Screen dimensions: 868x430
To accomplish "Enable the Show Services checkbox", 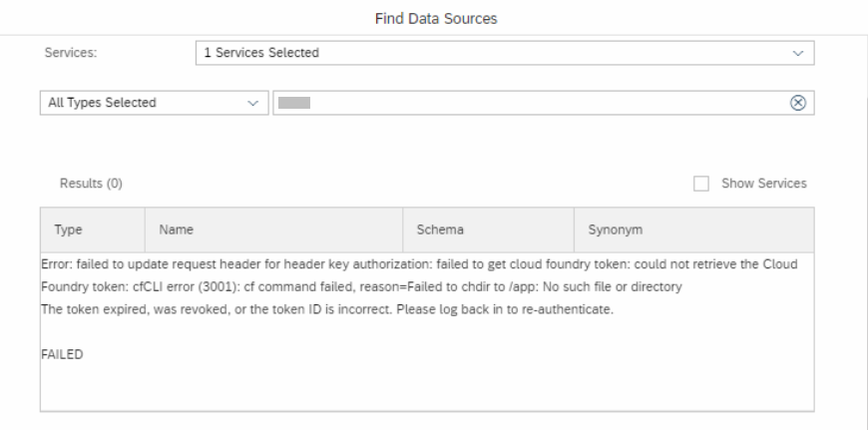I will (x=701, y=184).
